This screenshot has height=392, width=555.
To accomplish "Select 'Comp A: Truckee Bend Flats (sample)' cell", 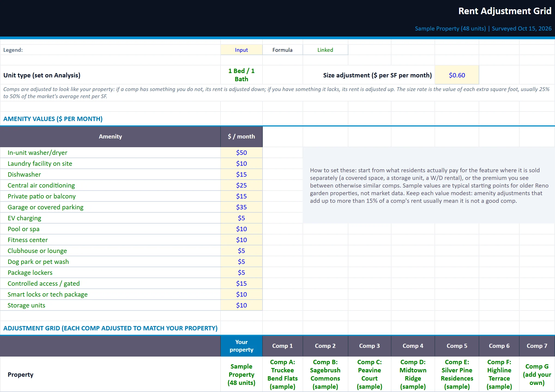I will coord(282,374).
